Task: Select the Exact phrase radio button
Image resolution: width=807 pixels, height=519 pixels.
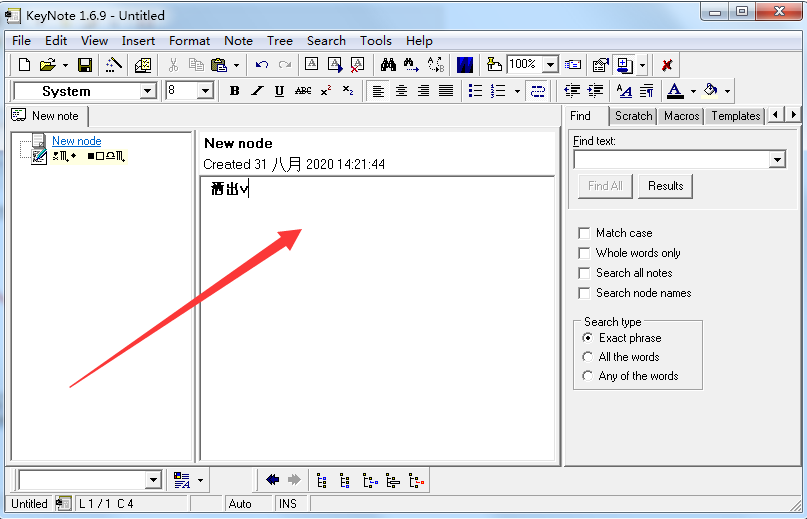Action: tap(587, 338)
